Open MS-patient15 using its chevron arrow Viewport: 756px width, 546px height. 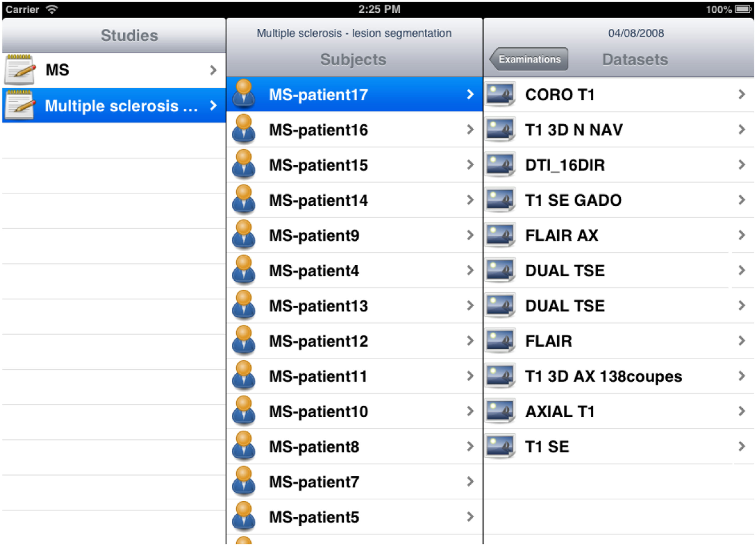[x=470, y=165]
